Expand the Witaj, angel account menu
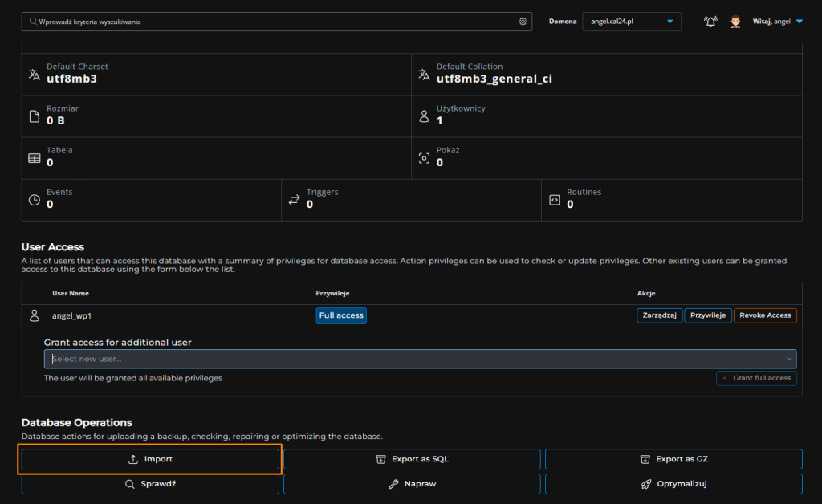This screenshot has height=504, width=822. click(x=778, y=22)
